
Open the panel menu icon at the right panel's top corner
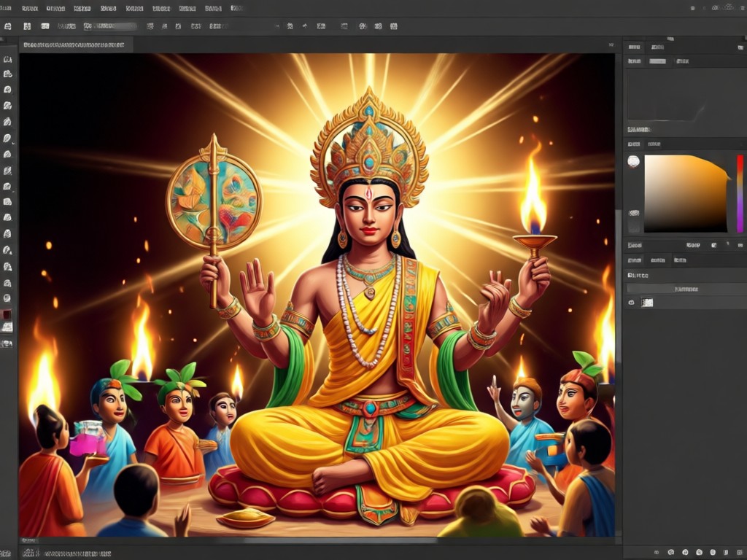point(740,47)
